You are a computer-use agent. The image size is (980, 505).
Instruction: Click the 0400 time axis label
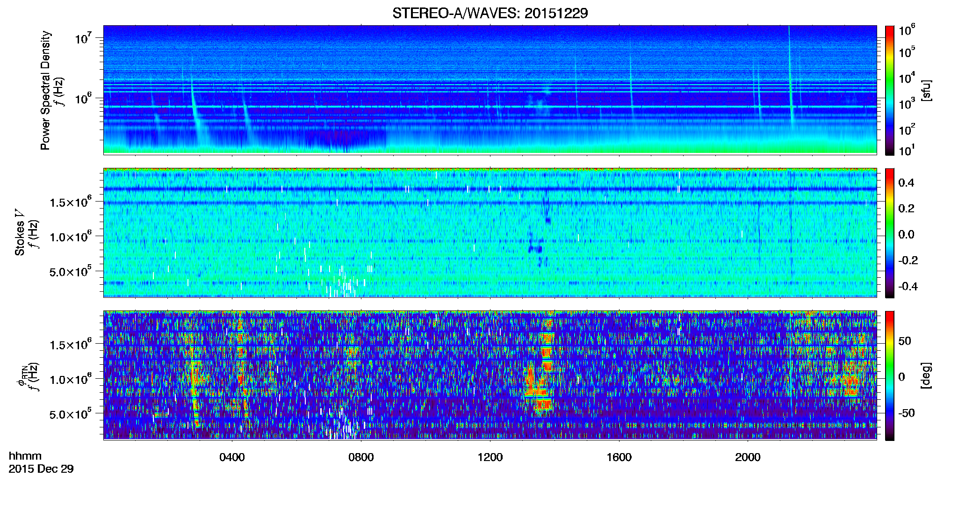pos(232,457)
